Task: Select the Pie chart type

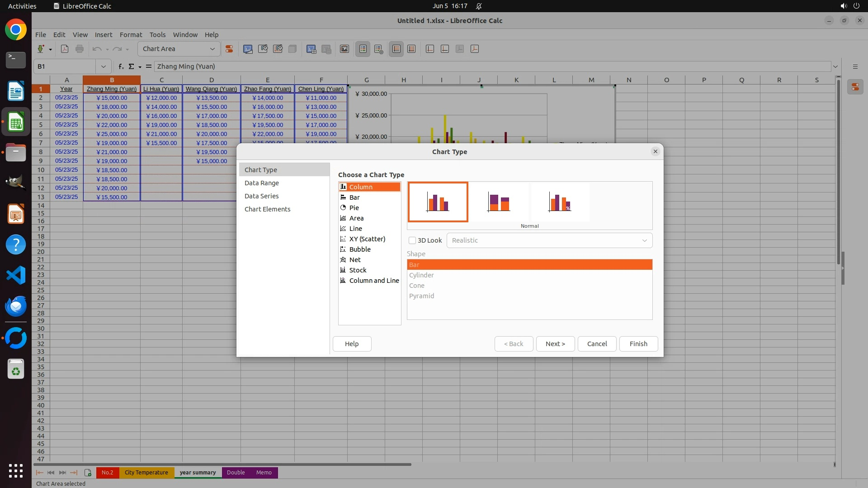Action: coord(354,208)
